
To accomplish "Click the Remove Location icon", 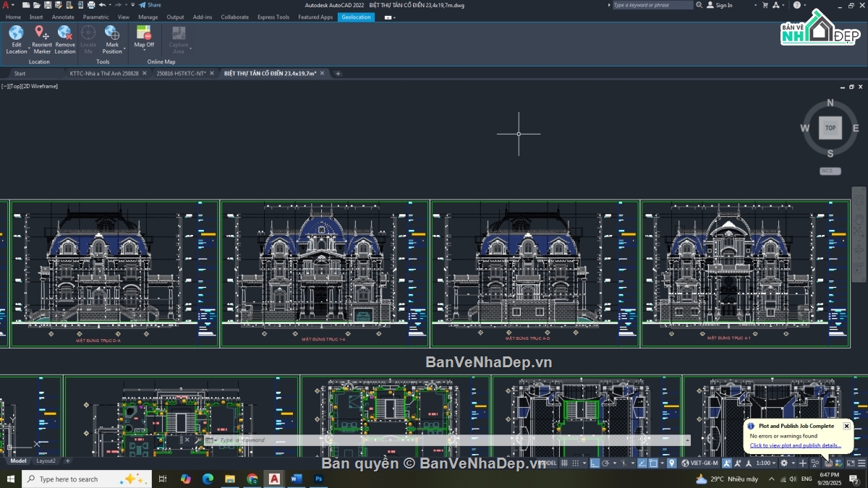I will [x=65, y=33].
